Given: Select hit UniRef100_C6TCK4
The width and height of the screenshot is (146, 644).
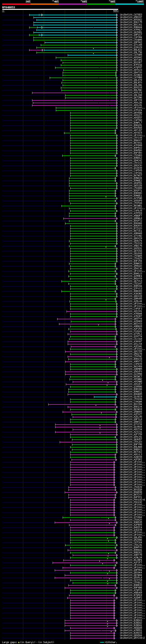Looking at the screenshot, I should 131,543.
